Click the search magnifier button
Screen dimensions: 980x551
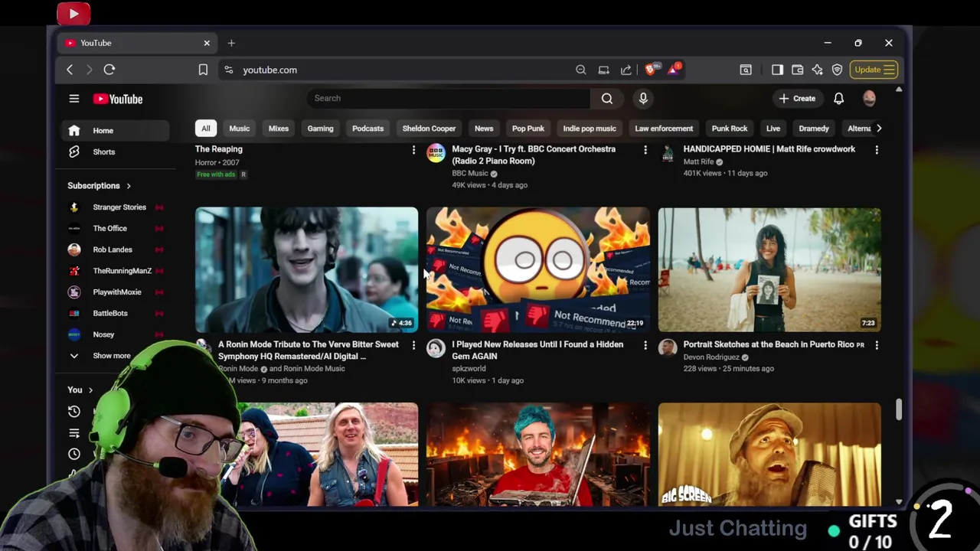click(x=606, y=98)
